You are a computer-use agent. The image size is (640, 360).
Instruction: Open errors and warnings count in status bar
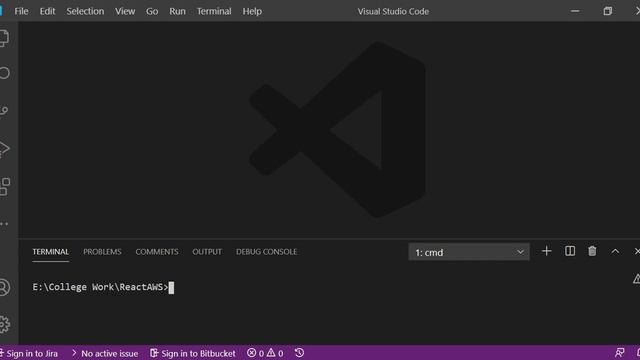[265, 353]
